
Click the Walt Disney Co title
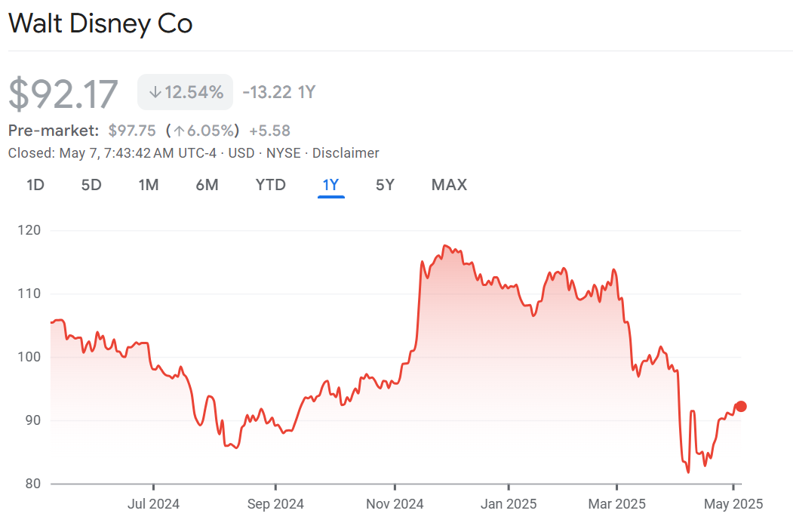pyautogui.click(x=100, y=23)
